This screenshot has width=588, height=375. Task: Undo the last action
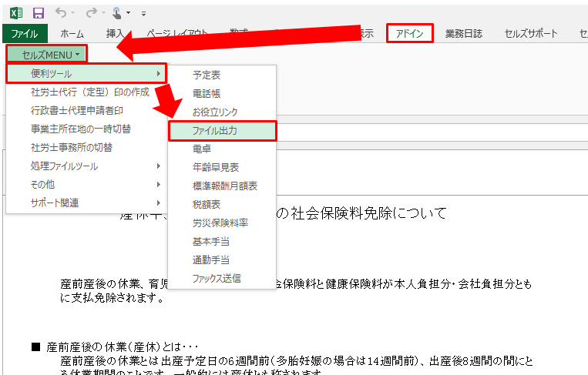[61, 12]
